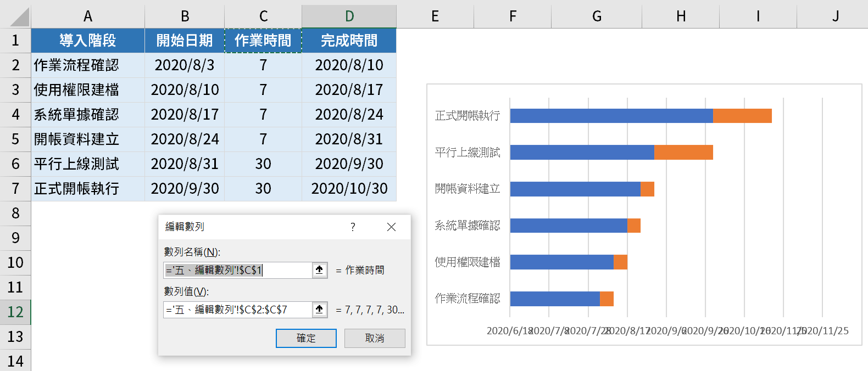Image resolution: width=868 pixels, height=371 pixels.
Task: Select column I header
Action: 758,16
